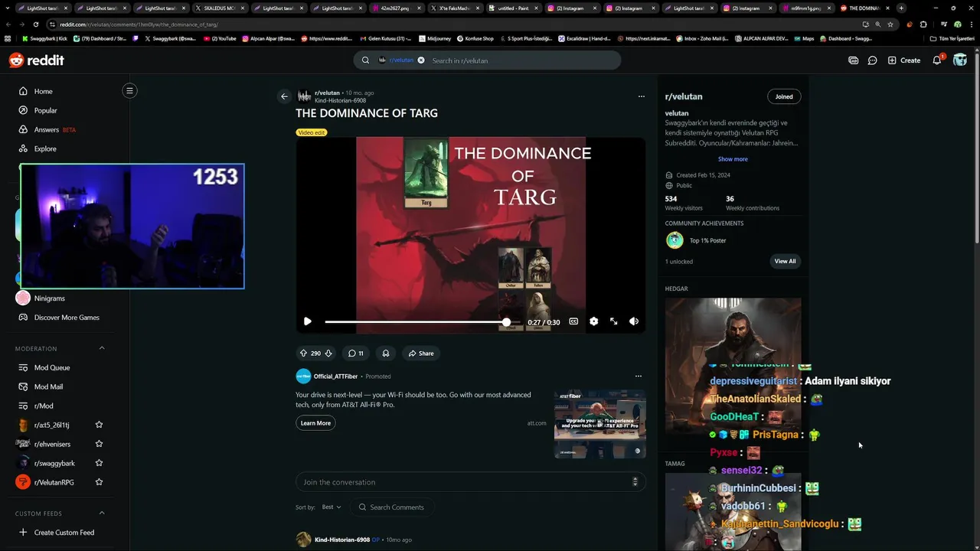
Task: Open the Sort by Best dropdown
Action: tap(332, 507)
